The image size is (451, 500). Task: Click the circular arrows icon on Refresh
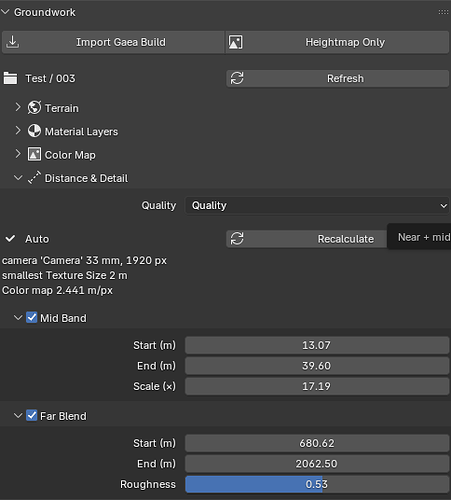237,78
